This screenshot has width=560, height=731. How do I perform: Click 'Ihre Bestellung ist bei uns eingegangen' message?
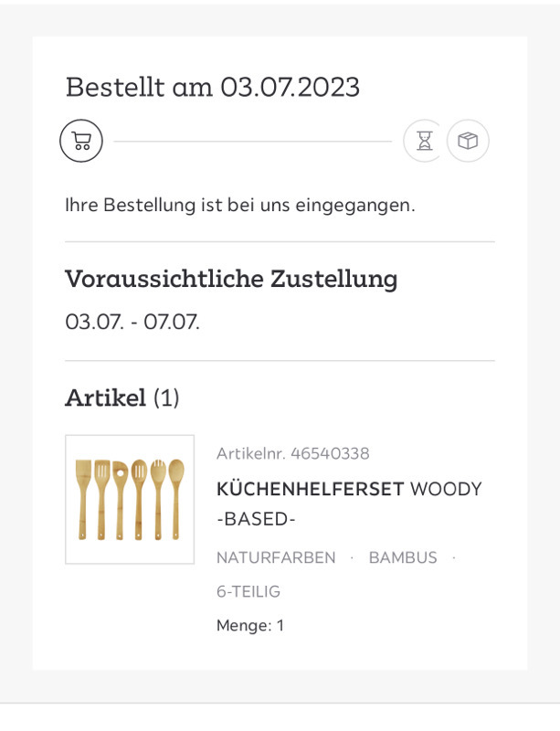pos(240,205)
